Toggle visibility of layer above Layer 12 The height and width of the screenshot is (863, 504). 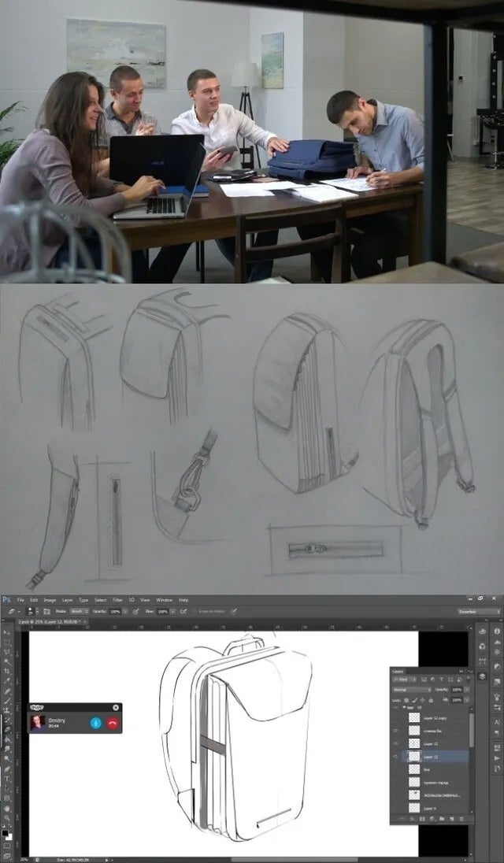(x=395, y=743)
